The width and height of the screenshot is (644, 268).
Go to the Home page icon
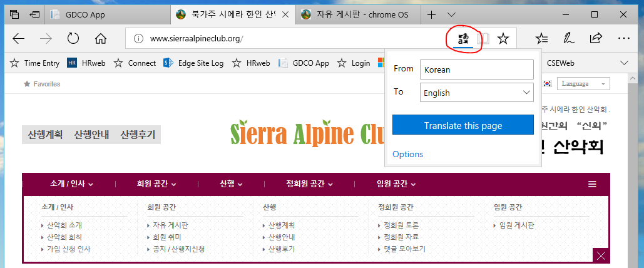101,39
